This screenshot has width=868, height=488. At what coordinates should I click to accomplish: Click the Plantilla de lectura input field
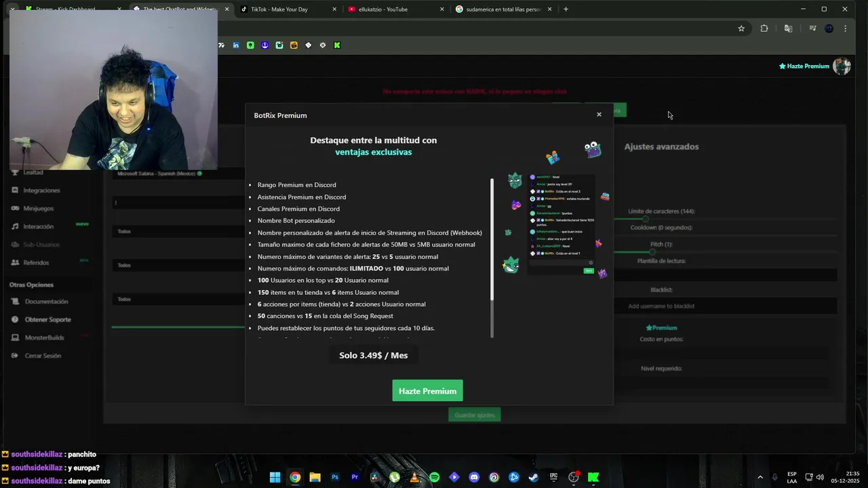coord(726,275)
